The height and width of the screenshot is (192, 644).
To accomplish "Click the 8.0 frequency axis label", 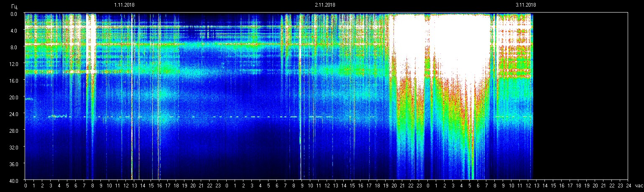I will [x=14, y=47].
